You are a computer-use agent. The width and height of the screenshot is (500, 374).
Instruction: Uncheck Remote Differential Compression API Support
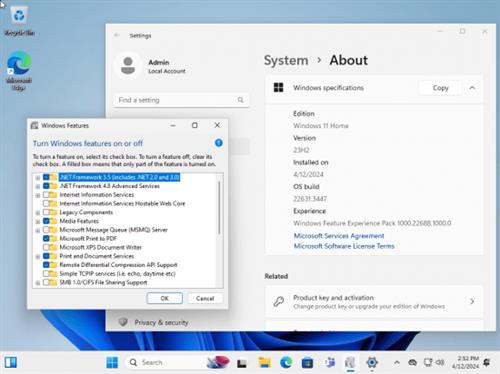(x=46, y=265)
